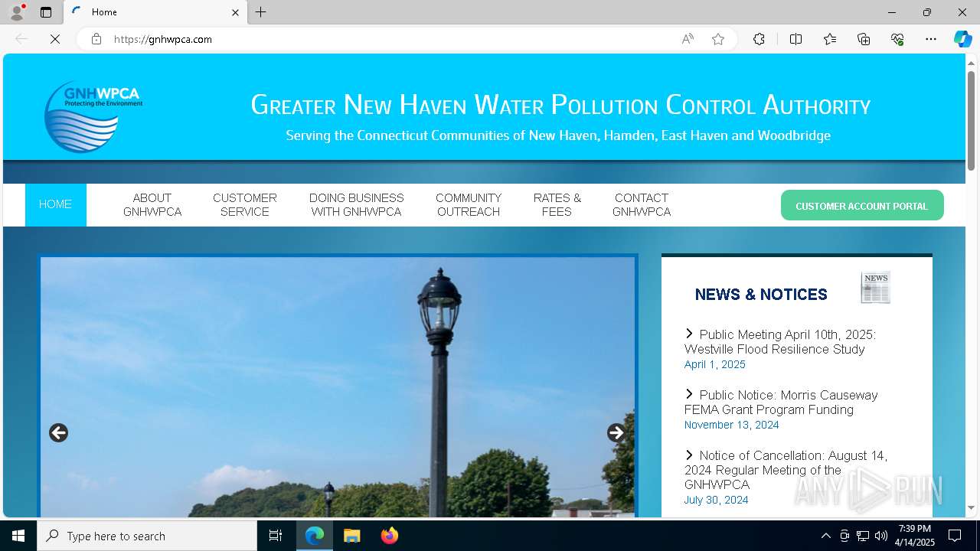
Task: Open Copilot sidebar icon
Action: coord(962,39)
